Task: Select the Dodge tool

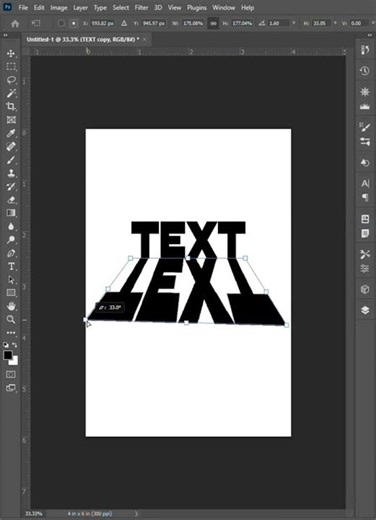Action: [x=11, y=240]
